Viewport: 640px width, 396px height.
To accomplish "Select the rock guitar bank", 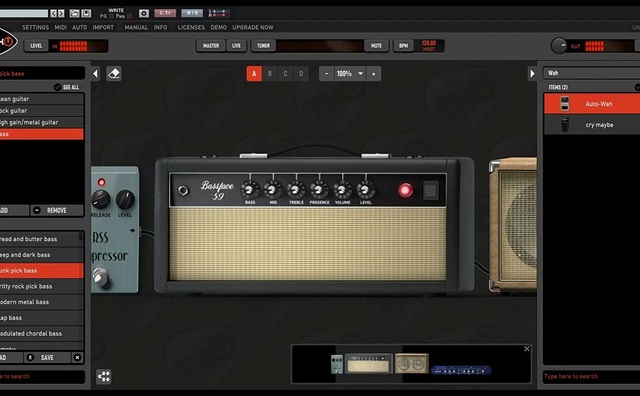I will pyautogui.click(x=42, y=111).
